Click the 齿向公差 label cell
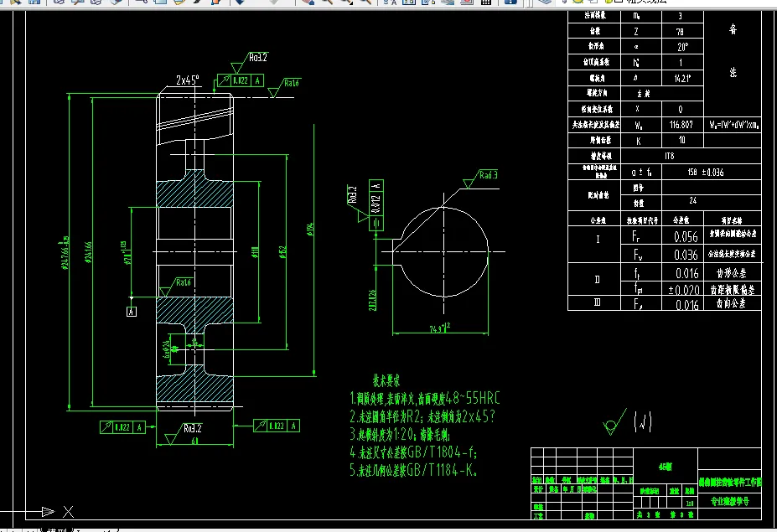Viewport: 777px width, 532px height. click(x=733, y=303)
